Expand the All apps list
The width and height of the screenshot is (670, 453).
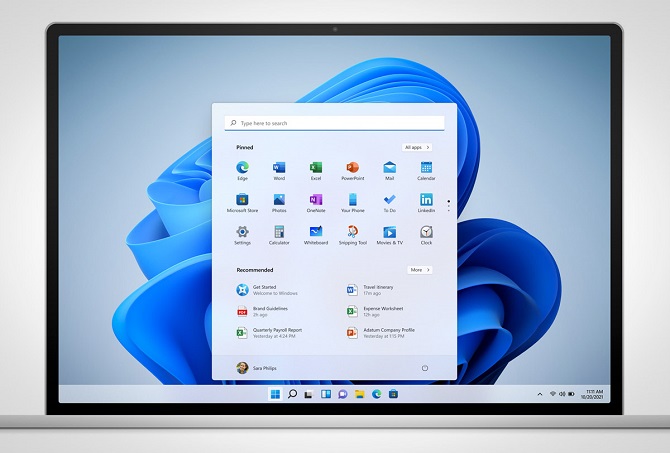point(417,147)
